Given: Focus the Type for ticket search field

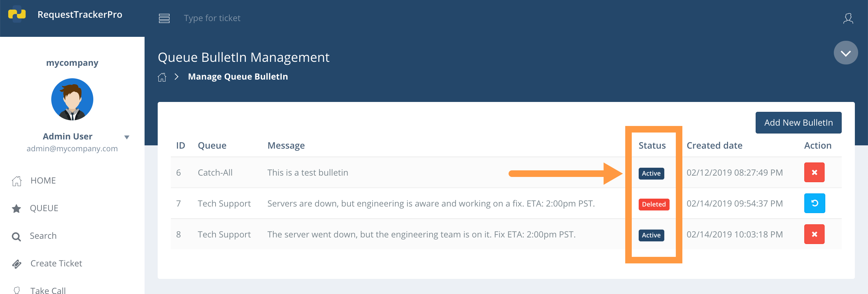Looking at the screenshot, I should [x=212, y=18].
